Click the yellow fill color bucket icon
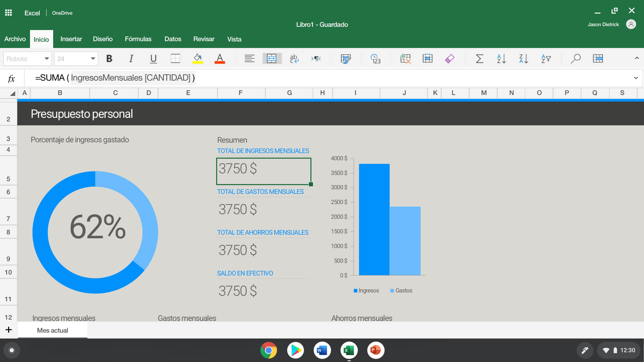The width and height of the screenshot is (644, 362). [198, 58]
